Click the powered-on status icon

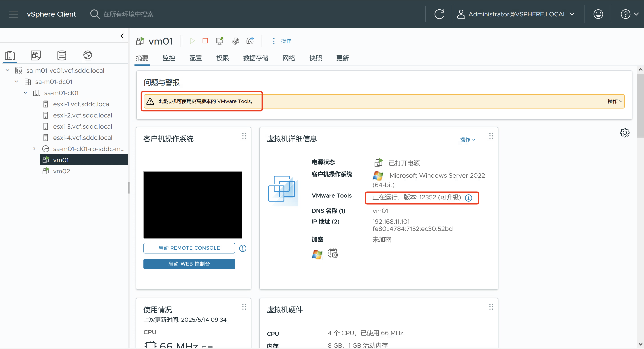tap(378, 162)
